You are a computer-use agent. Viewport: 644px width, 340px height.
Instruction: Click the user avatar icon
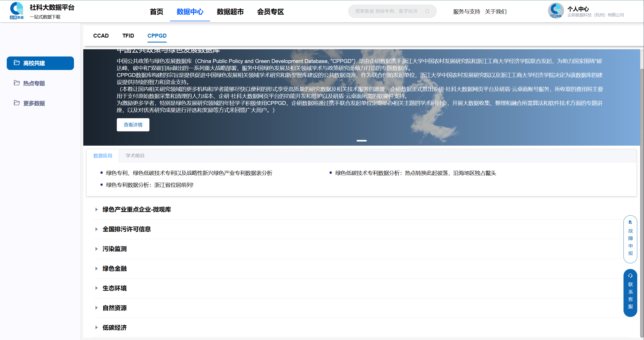tap(556, 11)
